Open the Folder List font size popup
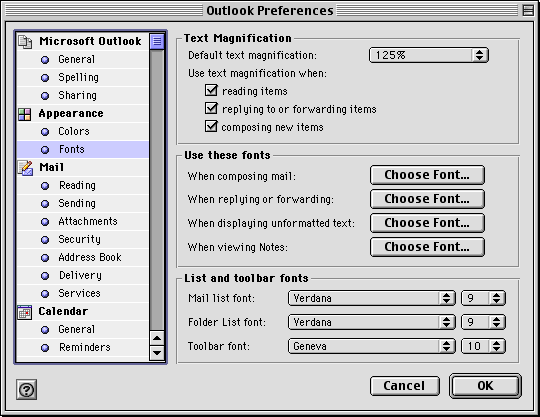Screen dimensions: 540x417 click(x=484, y=322)
